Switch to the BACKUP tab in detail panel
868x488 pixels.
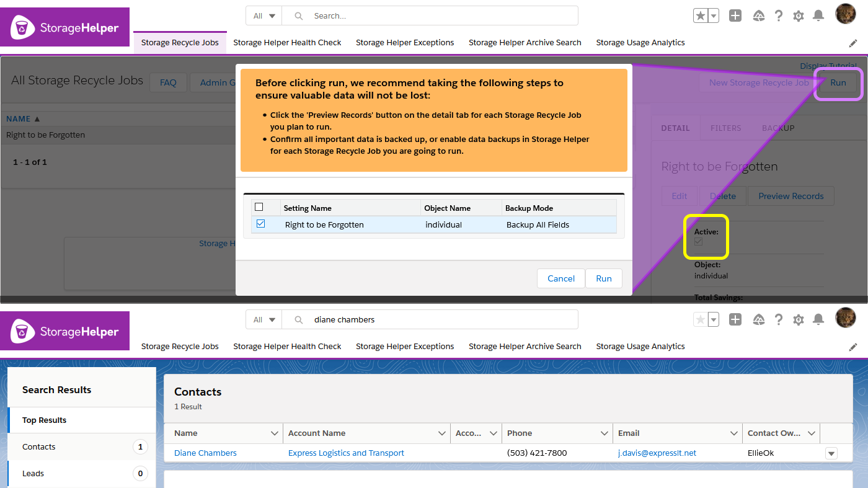click(778, 128)
